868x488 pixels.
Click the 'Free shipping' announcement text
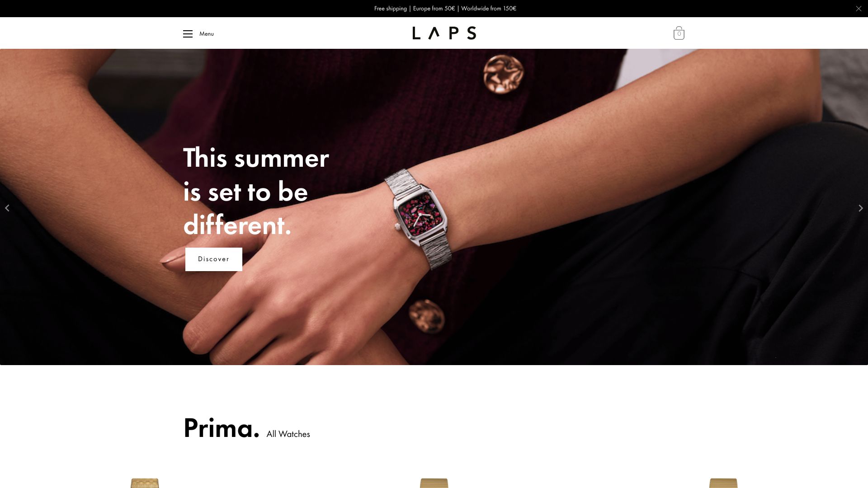click(x=391, y=9)
